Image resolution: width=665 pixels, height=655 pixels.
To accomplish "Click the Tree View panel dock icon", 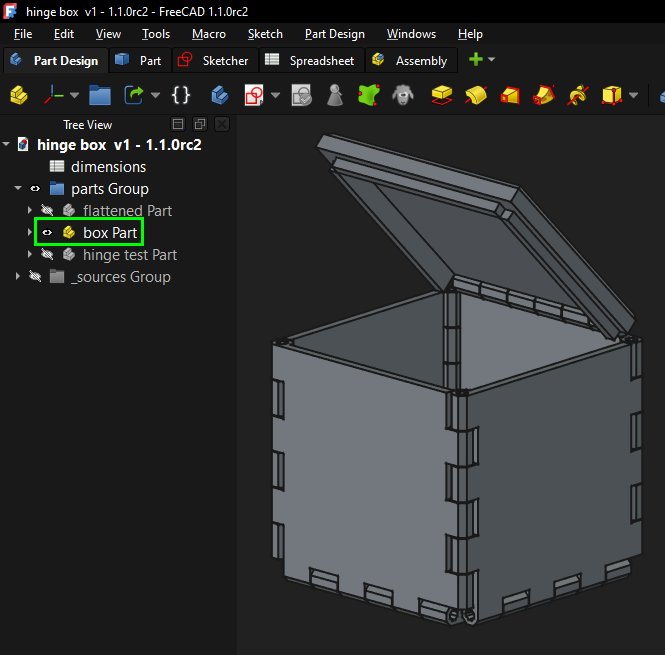I will (178, 124).
